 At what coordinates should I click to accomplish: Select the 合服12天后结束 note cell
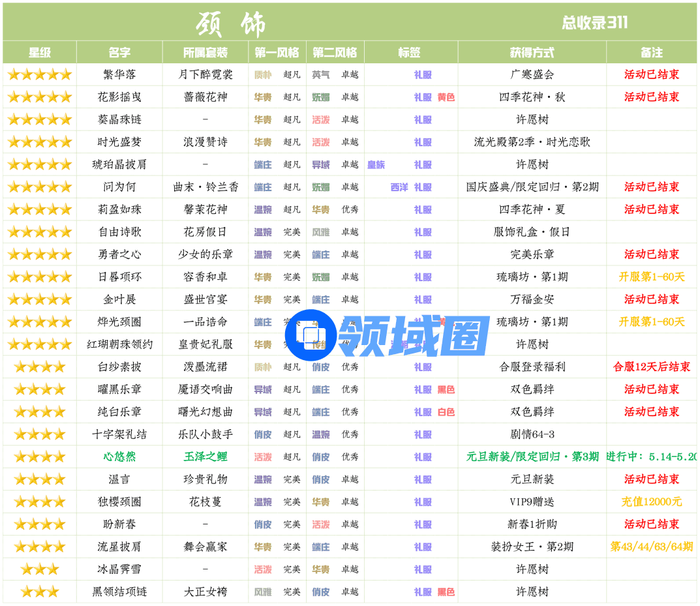pos(651,367)
